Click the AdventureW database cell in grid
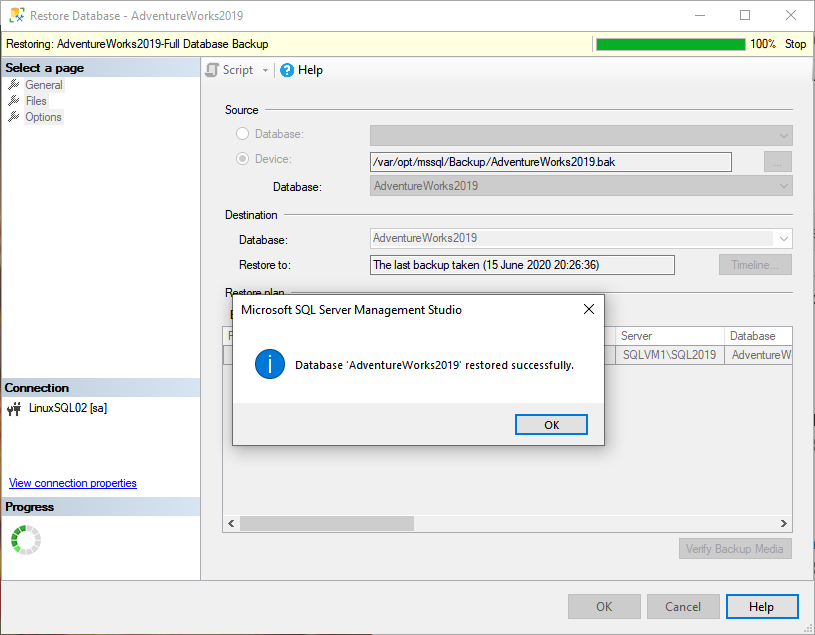The image size is (815, 635). tap(758, 355)
